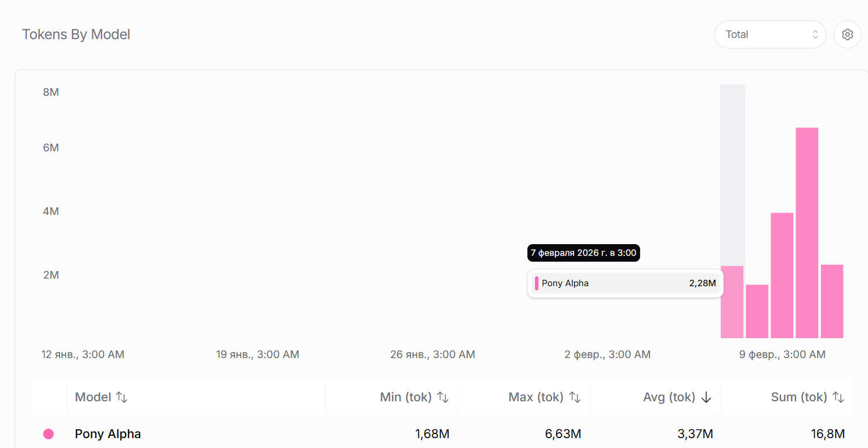Click sort arrows next to Max (tok)
868x448 pixels.
pyautogui.click(x=575, y=397)
